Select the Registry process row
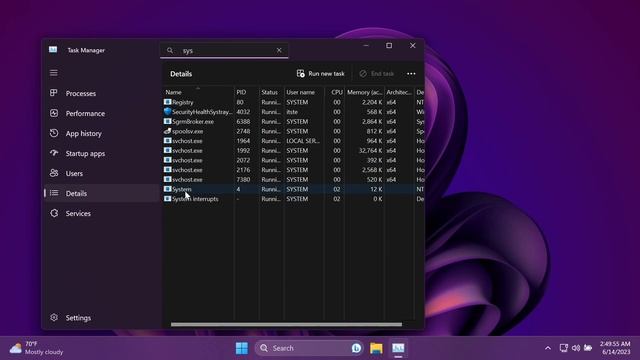 [293, 102]
